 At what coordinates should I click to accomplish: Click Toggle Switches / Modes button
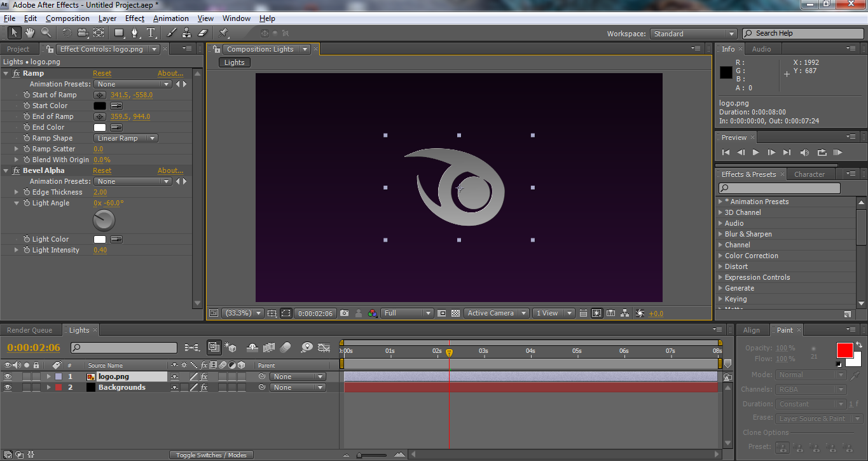coord(211,455)
